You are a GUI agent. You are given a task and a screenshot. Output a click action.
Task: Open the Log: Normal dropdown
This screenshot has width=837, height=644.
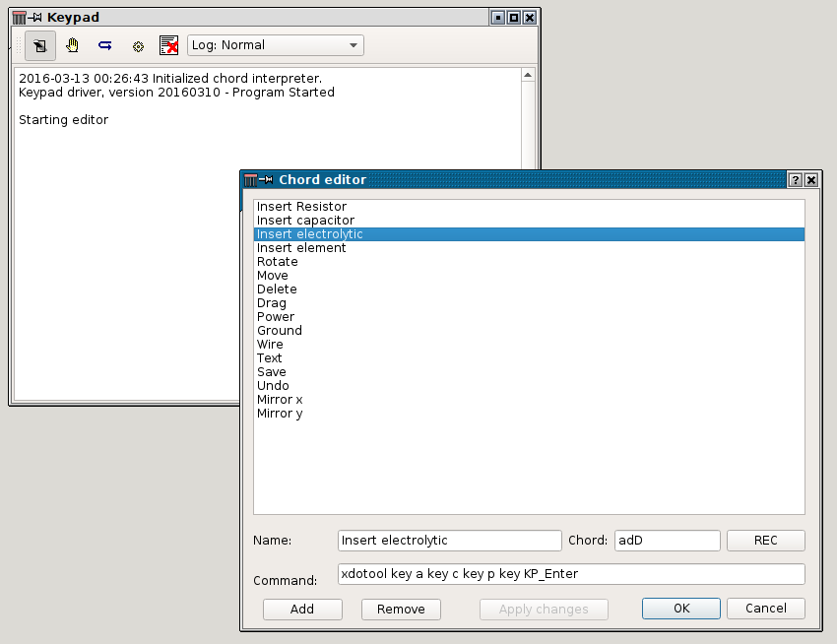276,45
